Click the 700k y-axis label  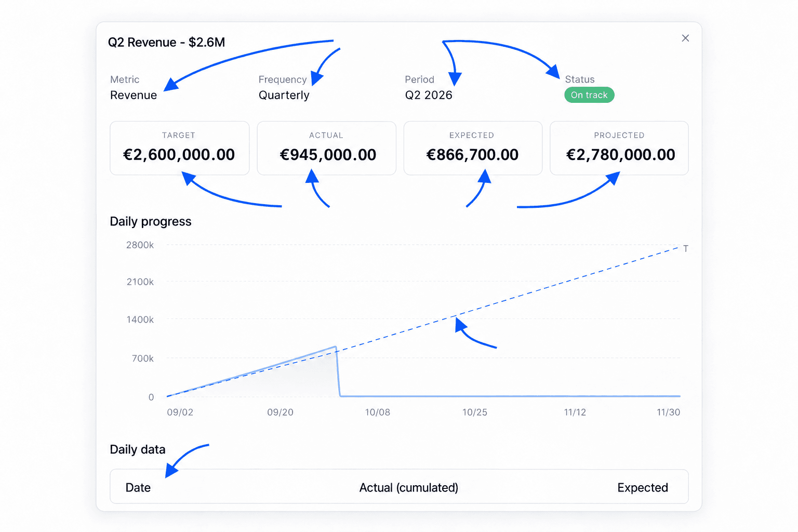tap(142, 358)
